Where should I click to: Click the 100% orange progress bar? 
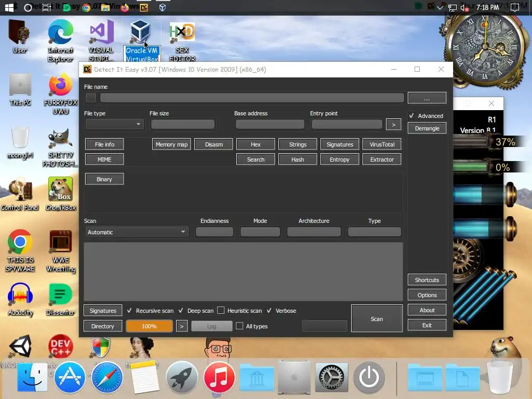149,326
